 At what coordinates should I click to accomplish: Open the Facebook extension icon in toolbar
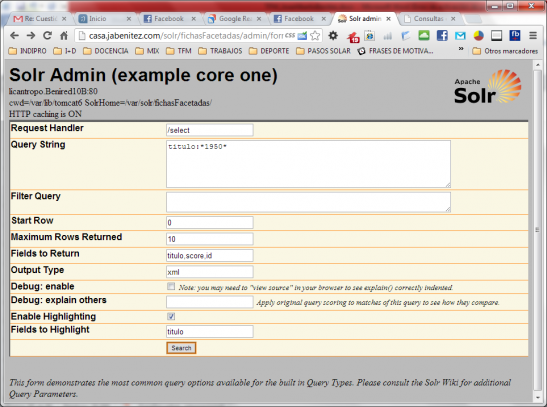click(x=442, y=35)
